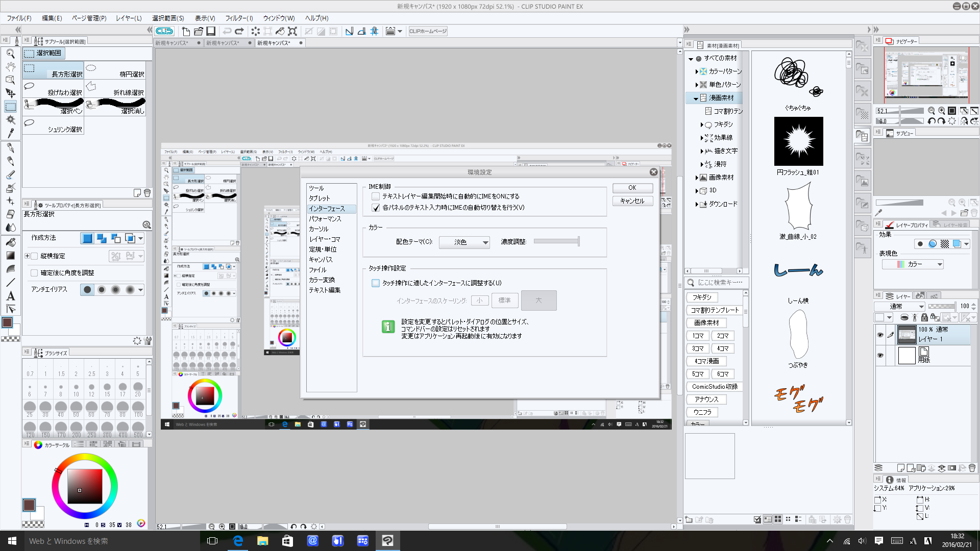980x551 pixels.
Task: Open the フィルター(I) menu
Action: pos(239,18)
